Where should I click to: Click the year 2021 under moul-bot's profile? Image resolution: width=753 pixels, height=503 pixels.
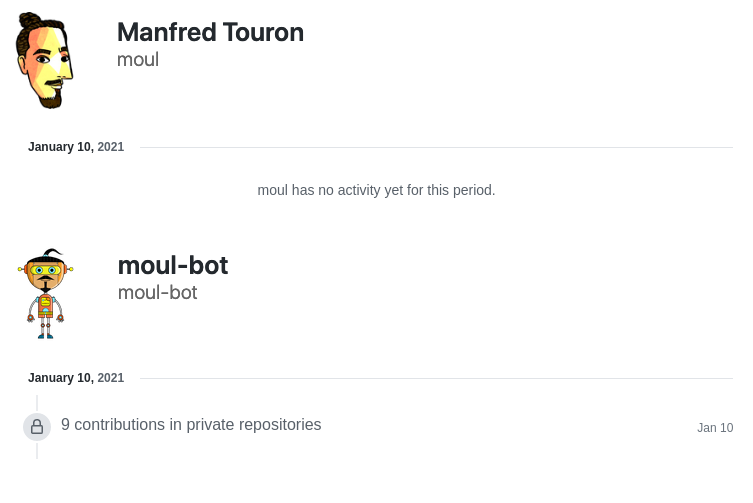[111, 378]
